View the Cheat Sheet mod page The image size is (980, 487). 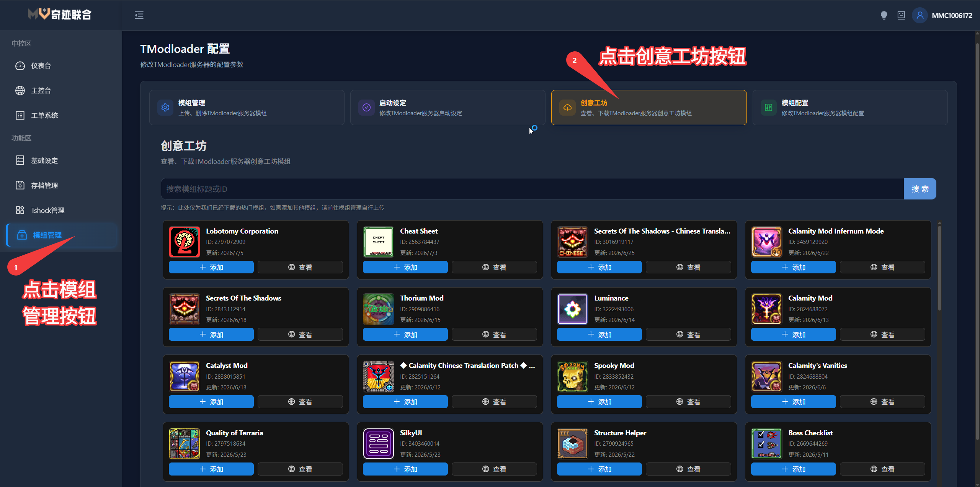point(494,267)
